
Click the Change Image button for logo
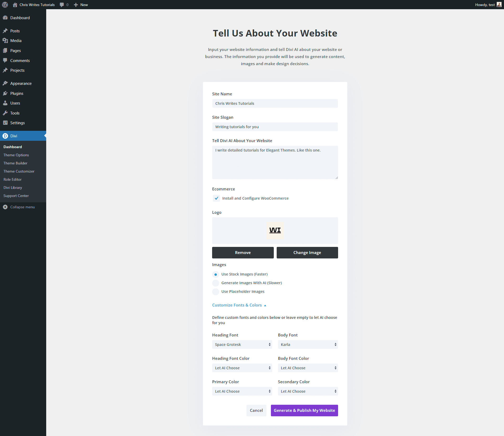click(307, 252)
